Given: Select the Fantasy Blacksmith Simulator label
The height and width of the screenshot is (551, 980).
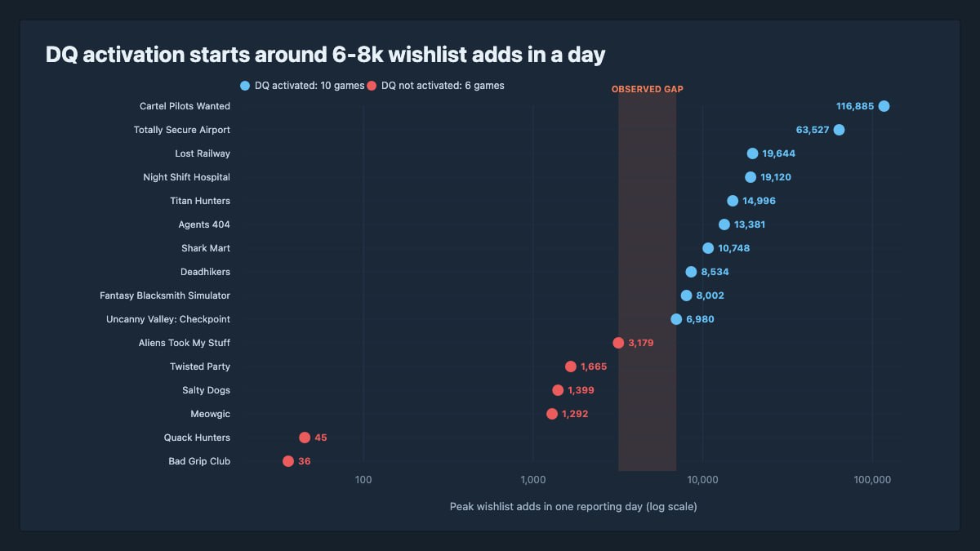Looking at the screenshot, I should 165,295.
